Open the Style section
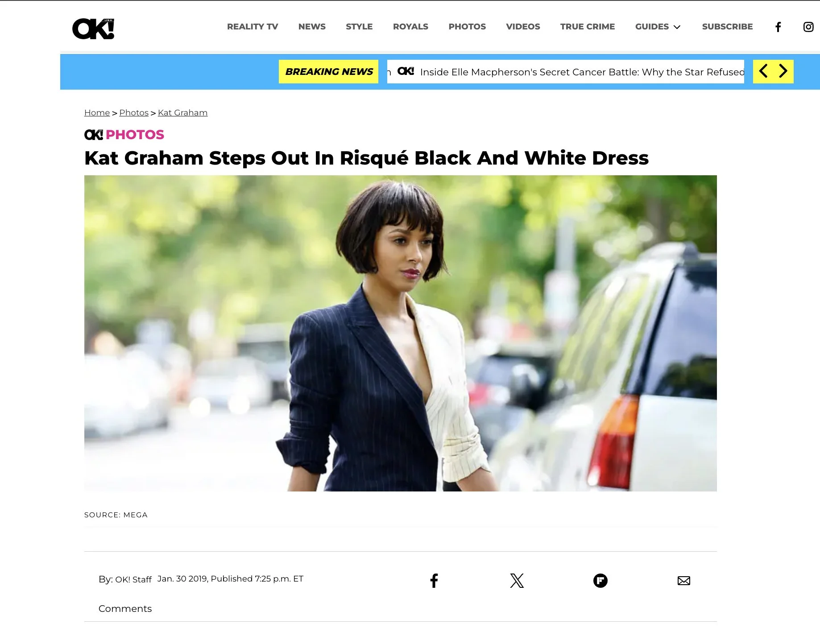The height and width of the screenshot is (644, 820). [x=359, y=27]
